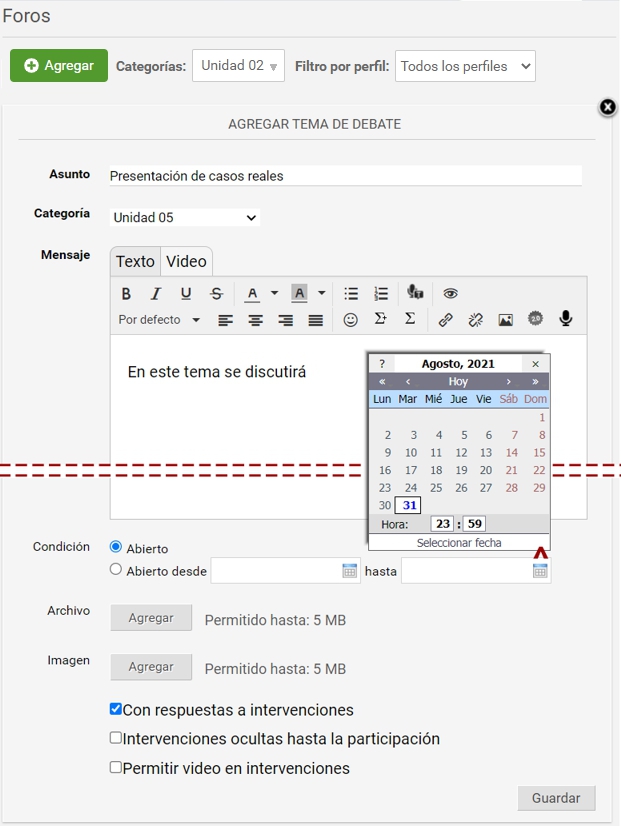Insert a bulleted list
The height and width of the screenshot is (826, 621).
351,294
